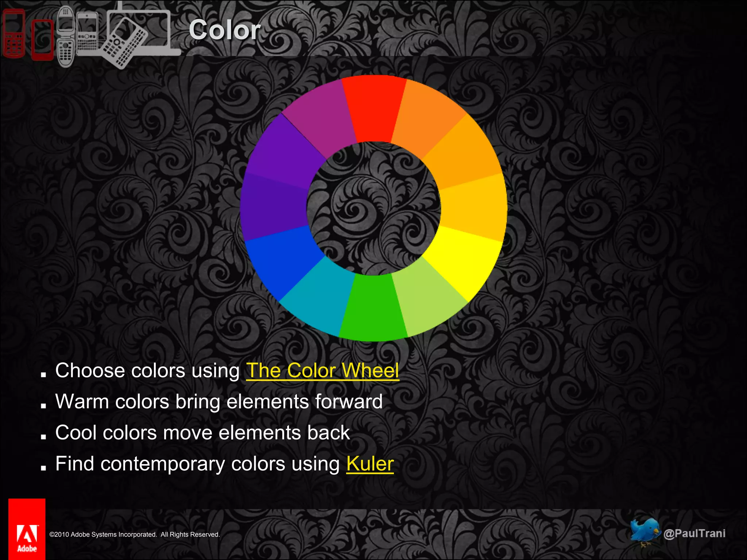
Task: Click the gray flip phone icon
Action: pyautogui.click(x=66, y=37)
